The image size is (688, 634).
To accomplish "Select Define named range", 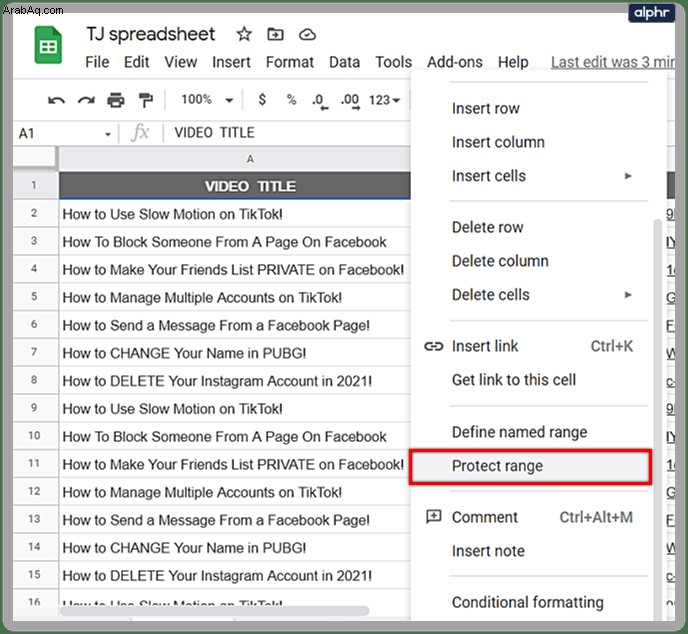I will (530, 432).
